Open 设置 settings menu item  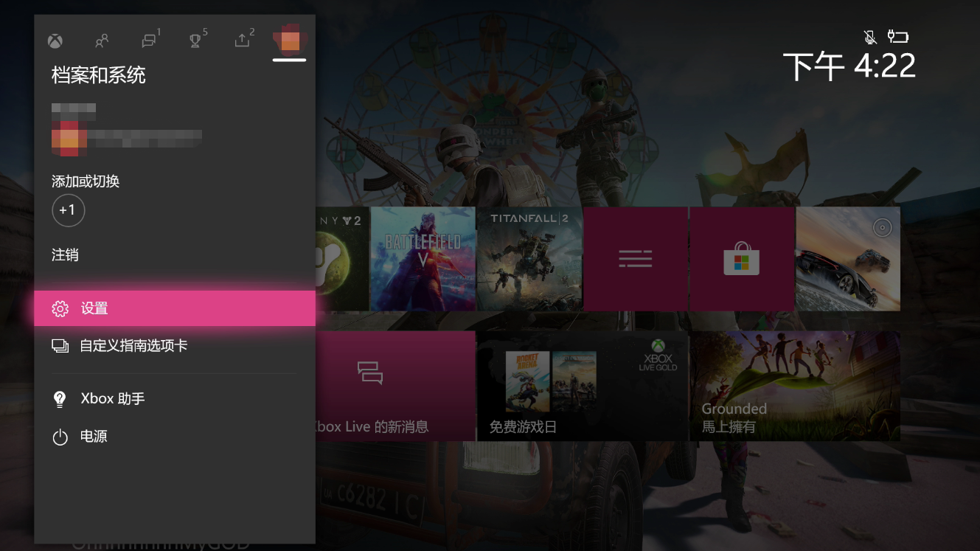tap(175, 308)
